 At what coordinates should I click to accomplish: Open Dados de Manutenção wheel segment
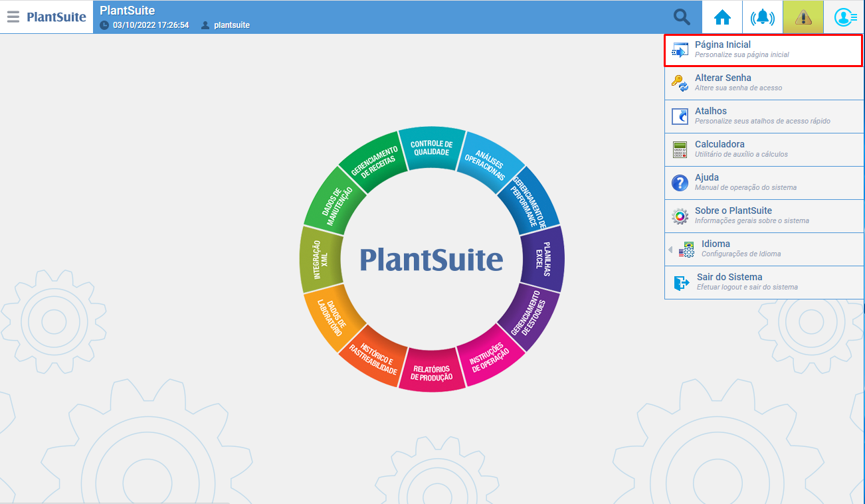pyautogui.click(x=336, y=202)
